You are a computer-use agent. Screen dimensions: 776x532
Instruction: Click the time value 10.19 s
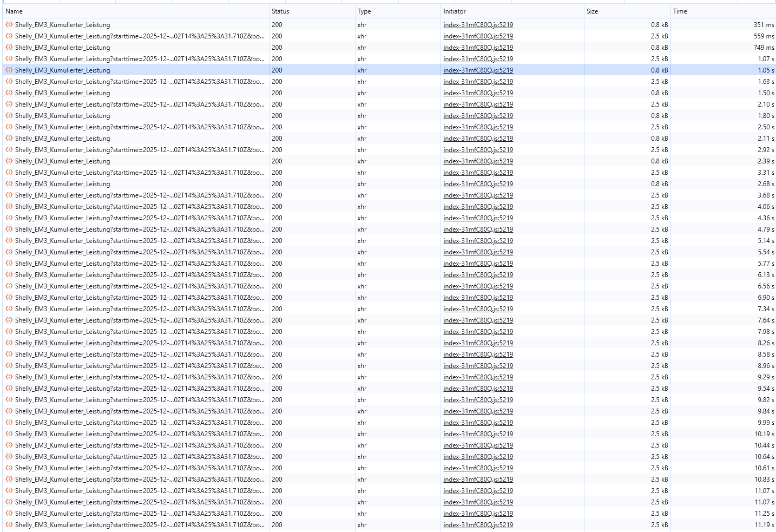[764, 434]
